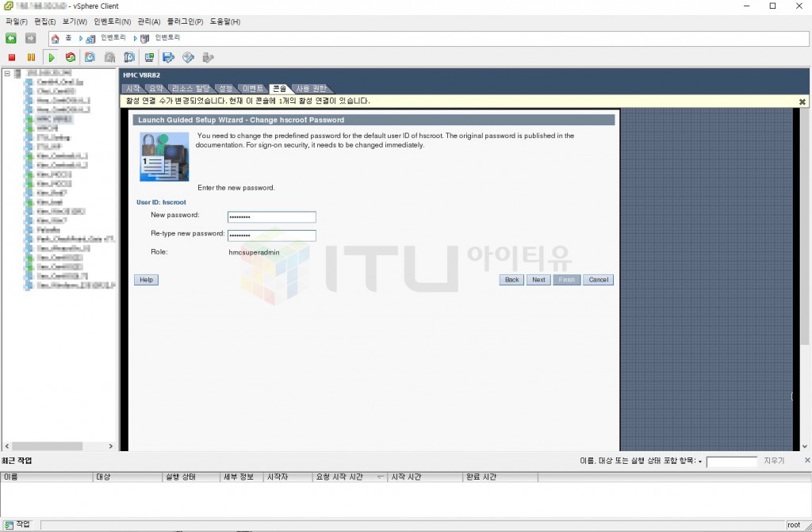Open the task filter dropdown arrow

coord(700,461)
